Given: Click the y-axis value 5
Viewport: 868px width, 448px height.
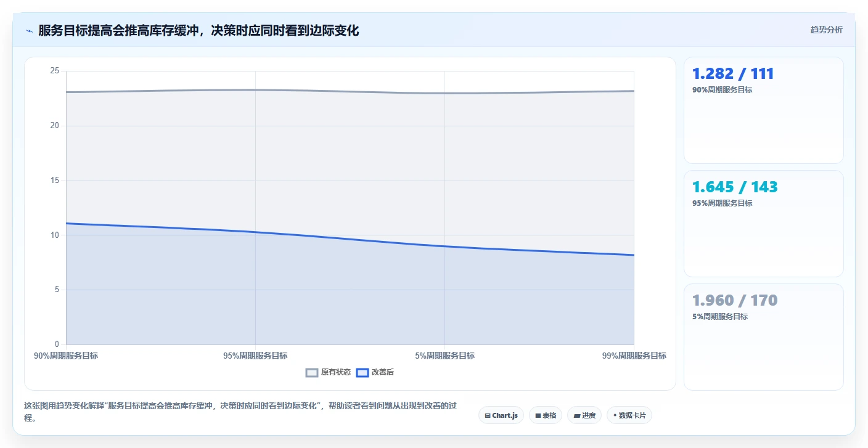Looking at the screenshot, I should 57,290.
